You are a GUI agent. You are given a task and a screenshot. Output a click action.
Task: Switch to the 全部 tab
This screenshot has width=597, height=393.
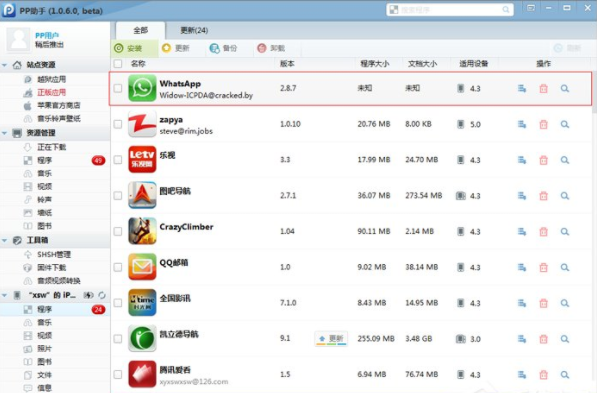[x=140, y=30]
